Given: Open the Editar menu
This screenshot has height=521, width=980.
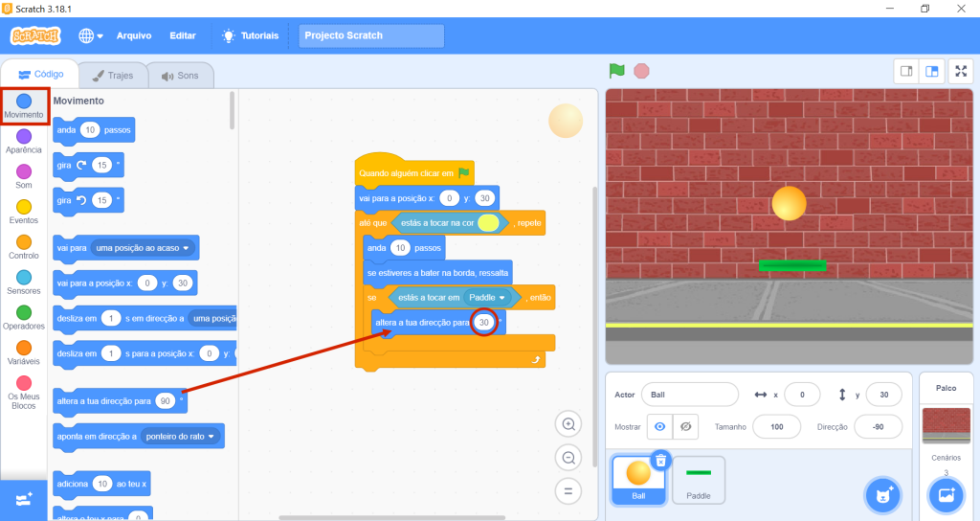Looking at the screenshot, I should tap(183, 35).
